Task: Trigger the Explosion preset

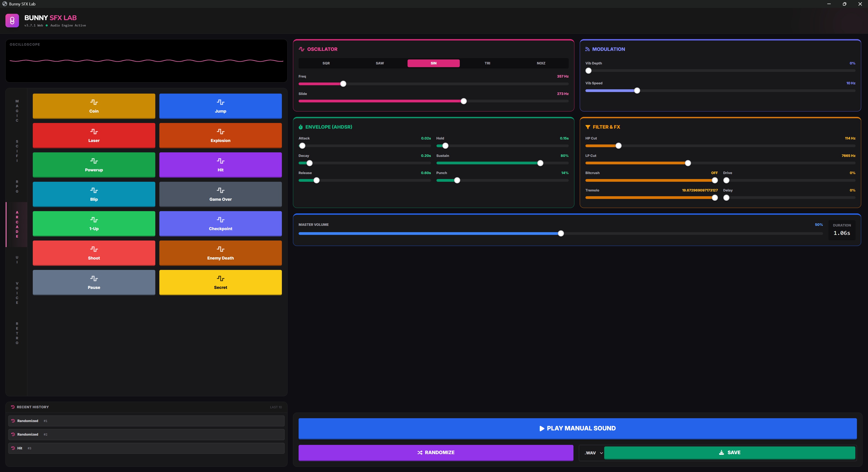Action: 220,135
